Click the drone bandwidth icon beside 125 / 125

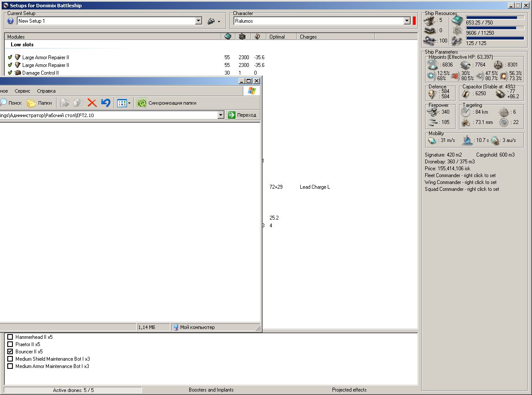pyautogui.click(x=456, y=41)
